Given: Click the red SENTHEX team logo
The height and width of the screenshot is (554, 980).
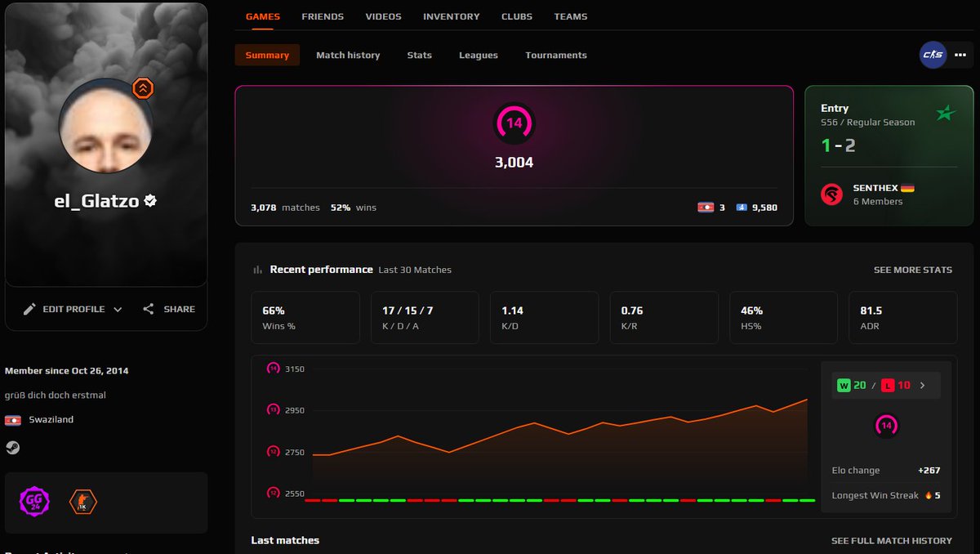Looking at the screenshot, I should (x=832, y=194).
